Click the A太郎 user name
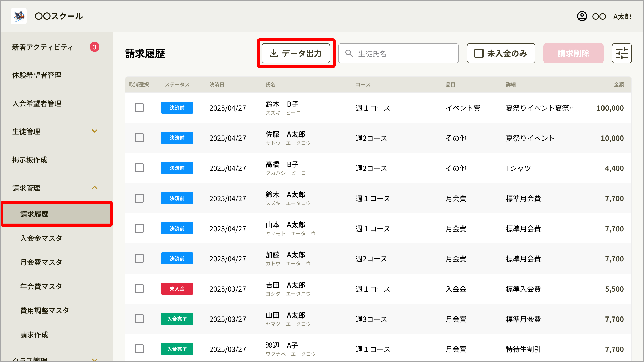This screenshot has height=362, width=644. (x=622, y=17)
